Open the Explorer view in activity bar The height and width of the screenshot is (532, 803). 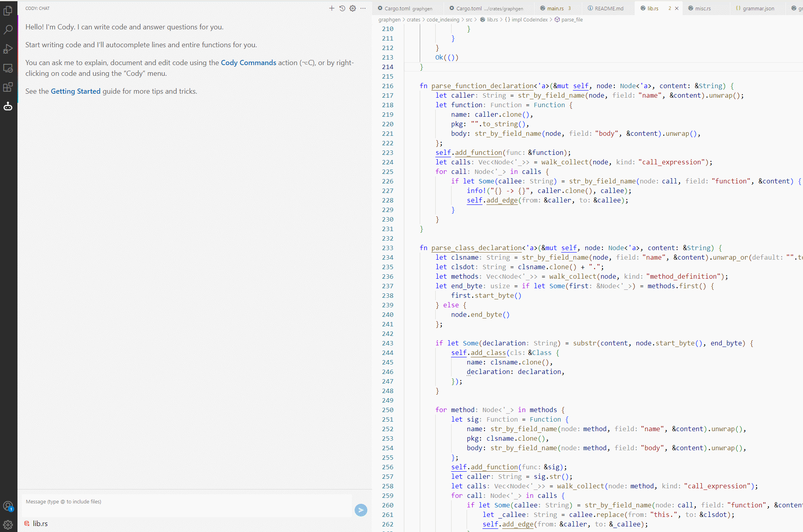click(x=8, y=11)
